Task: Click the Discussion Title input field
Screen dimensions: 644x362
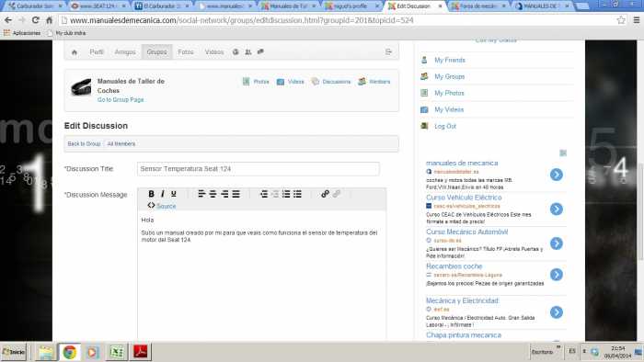Action: click(259, 169)
